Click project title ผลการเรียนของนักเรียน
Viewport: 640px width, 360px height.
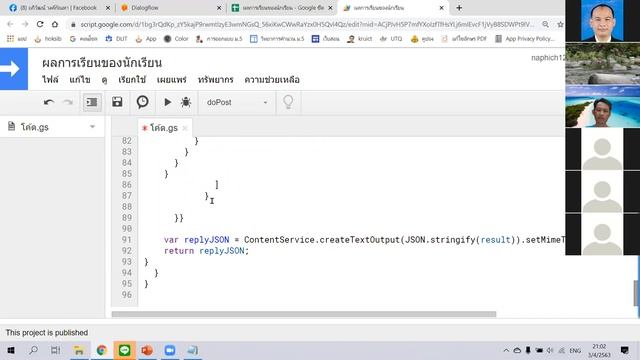102,63
